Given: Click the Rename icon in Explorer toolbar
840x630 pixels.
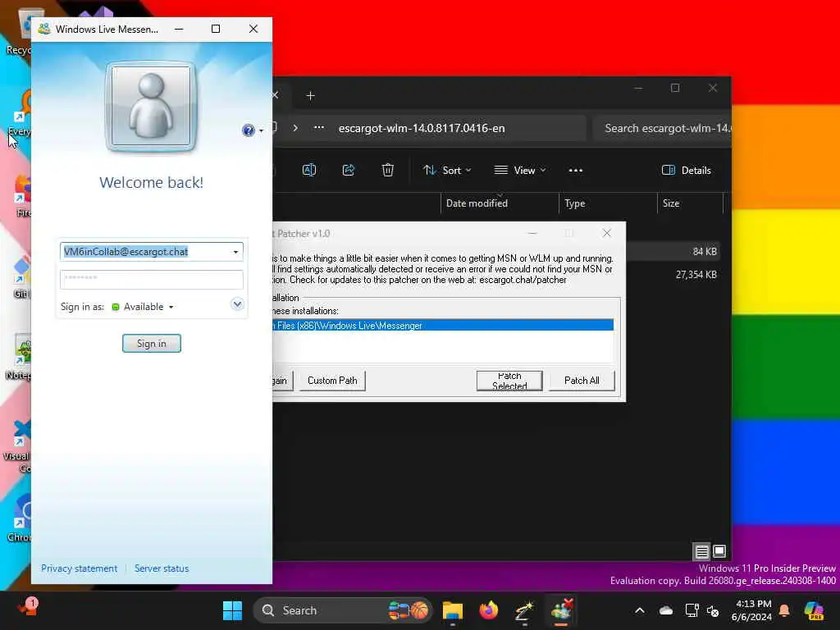Looking at the screenshot, I should click(309, 171).
